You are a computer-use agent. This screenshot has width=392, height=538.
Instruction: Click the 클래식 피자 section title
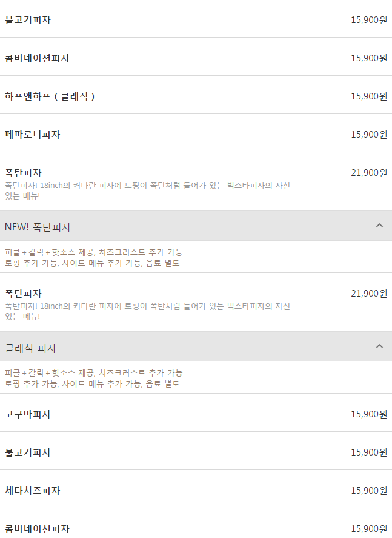pos(31,348)
